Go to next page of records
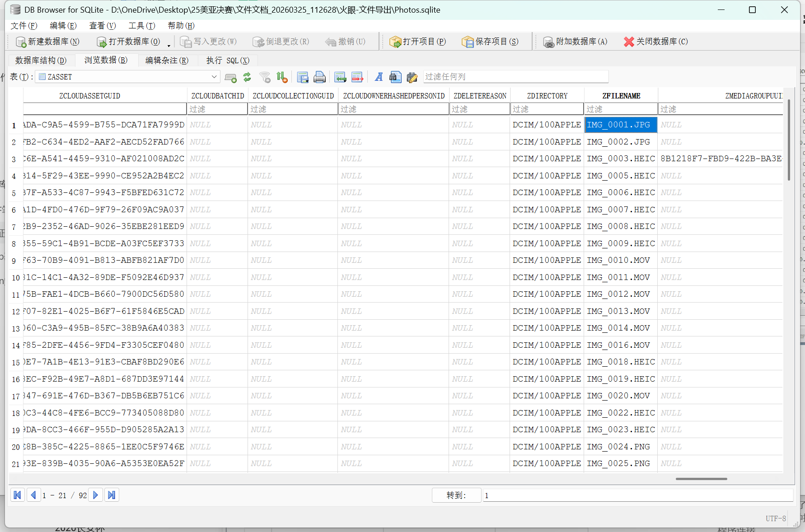 96,495
